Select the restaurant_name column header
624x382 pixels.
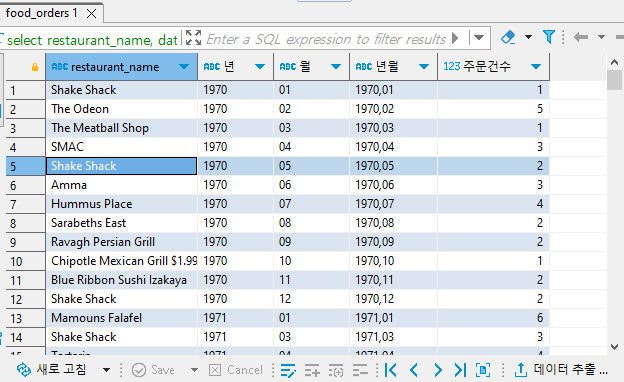click(x=121, y=67)
